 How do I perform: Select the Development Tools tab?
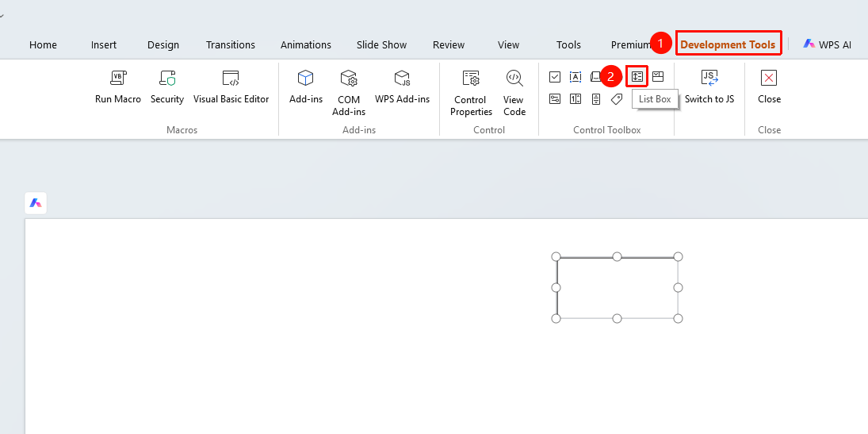click(x=728, y=45)
